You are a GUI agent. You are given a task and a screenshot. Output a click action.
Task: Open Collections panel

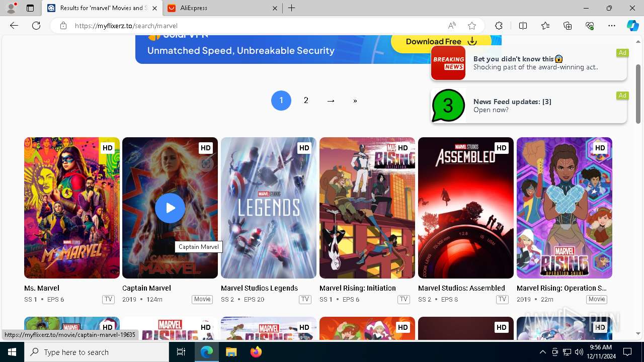pyautogui.click(x=568, y=26)
